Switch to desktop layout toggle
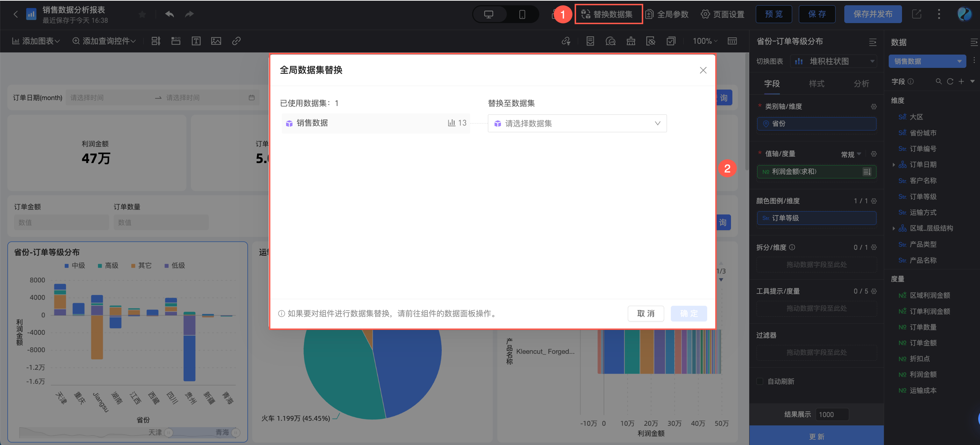Image resolution: width=980 pixels, height=445 pixels. (489, 14)
